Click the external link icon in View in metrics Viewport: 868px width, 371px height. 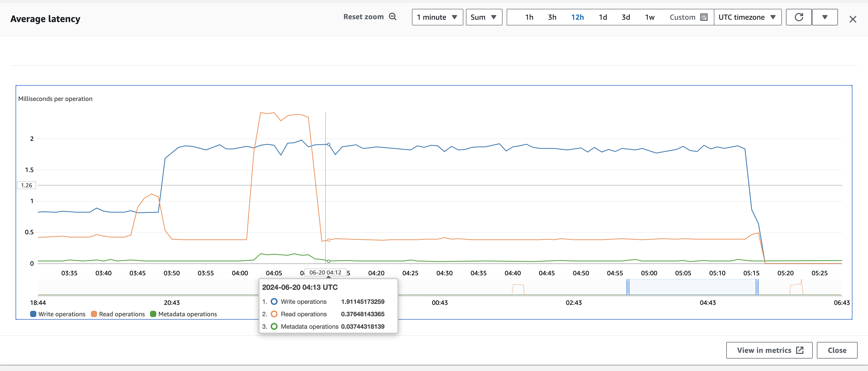click(800, 350)
